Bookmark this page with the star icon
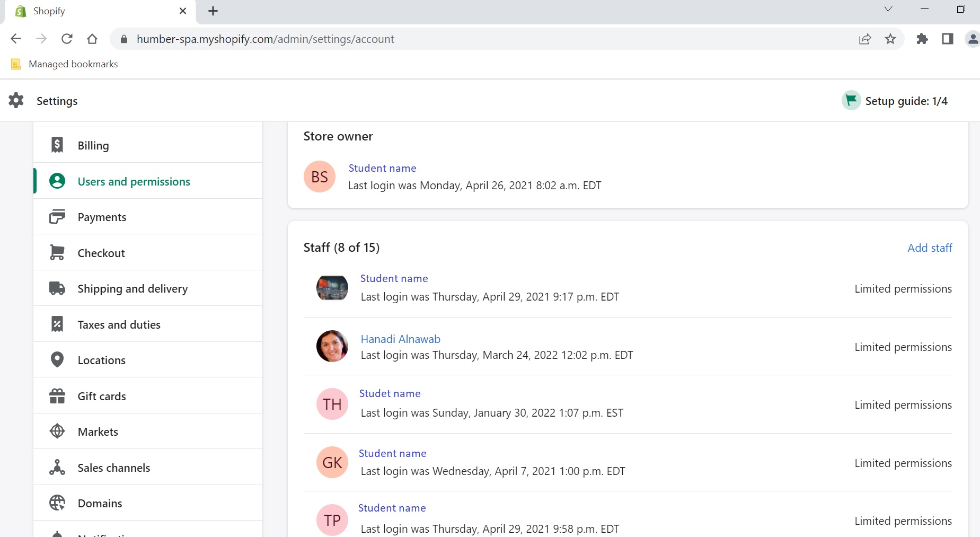The width and height of the screenshot is (980, 537). [890, 39]
